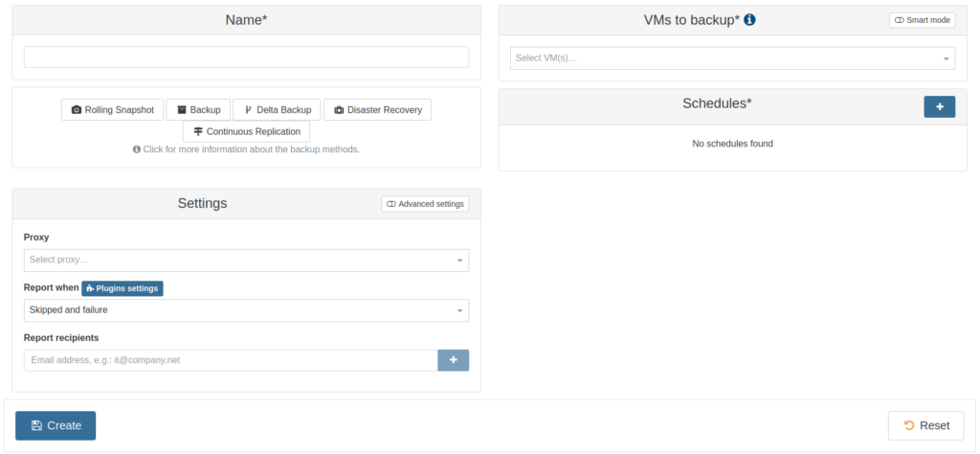Screen dimensions: 980x454
Task: Click the info icon for backup methods
Action: coord(137,149)
